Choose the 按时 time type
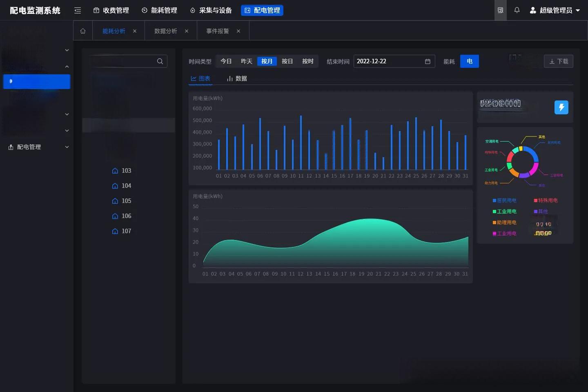This screenshot has height=392, width=588. point(307,61)
